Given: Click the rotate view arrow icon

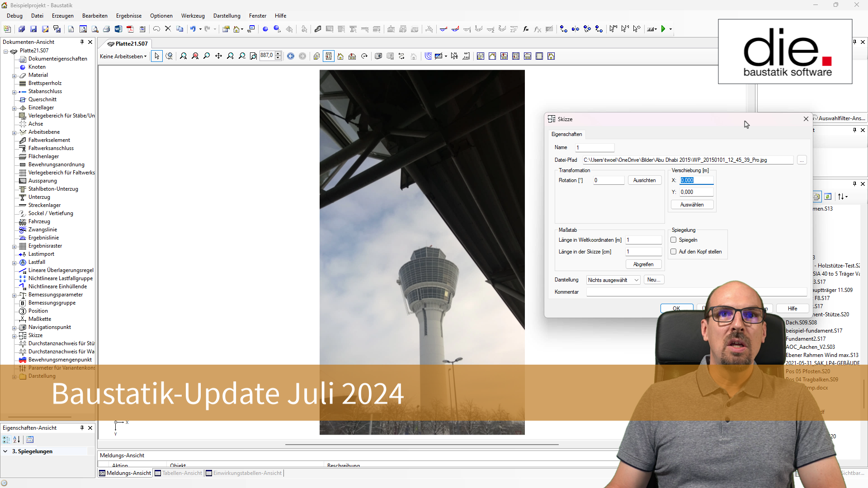Looking at the screenshot, I should click(x=364, y=56).
